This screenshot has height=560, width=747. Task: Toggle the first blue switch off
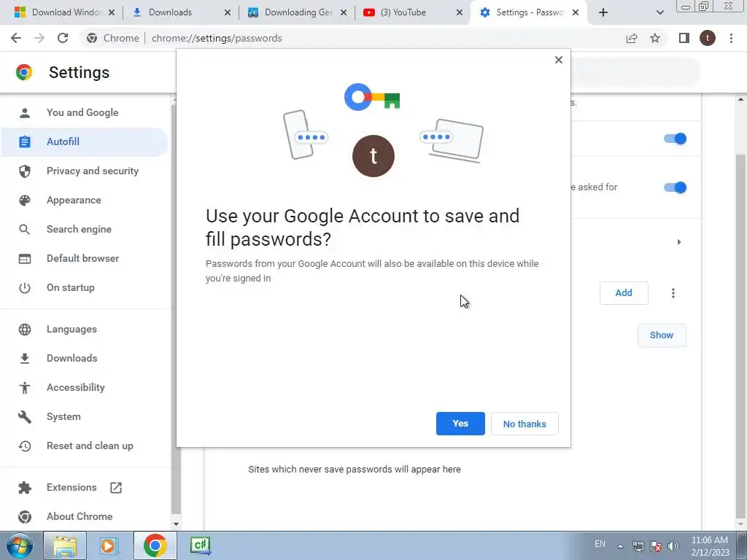675,139
